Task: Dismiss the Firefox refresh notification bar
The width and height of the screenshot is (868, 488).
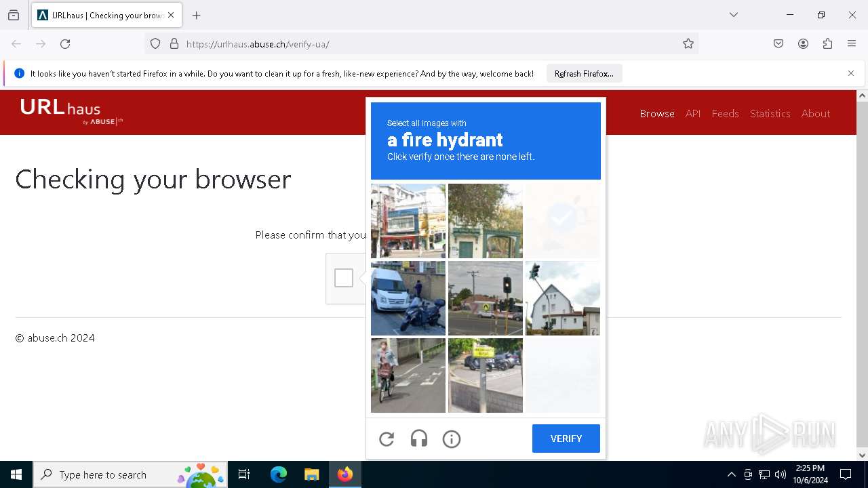Action: point(851,73)
